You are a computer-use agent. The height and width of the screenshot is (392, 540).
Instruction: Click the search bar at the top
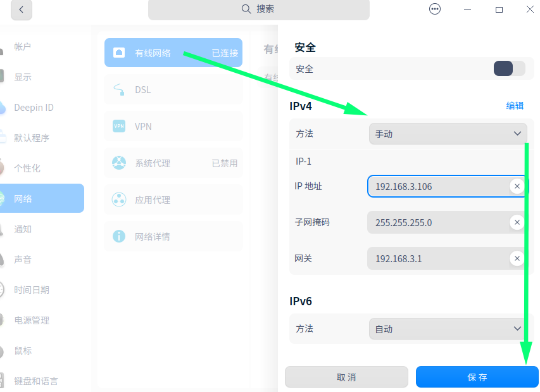pos(259,10)
